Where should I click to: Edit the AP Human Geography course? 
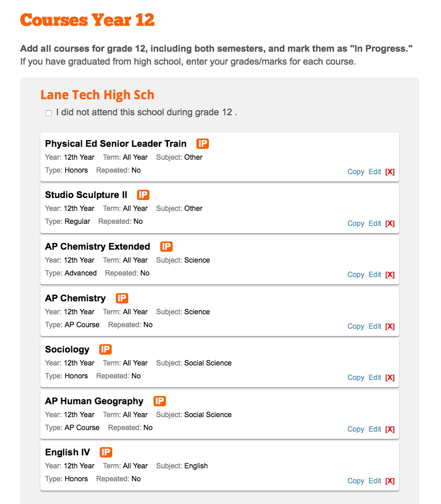coord(375,429)
